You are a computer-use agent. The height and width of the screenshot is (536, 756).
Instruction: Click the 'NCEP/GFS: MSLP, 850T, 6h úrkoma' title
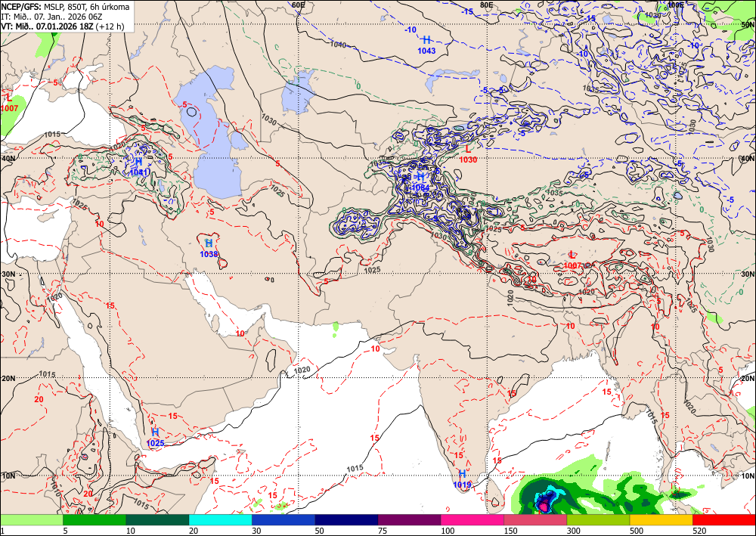click(65, 7)
